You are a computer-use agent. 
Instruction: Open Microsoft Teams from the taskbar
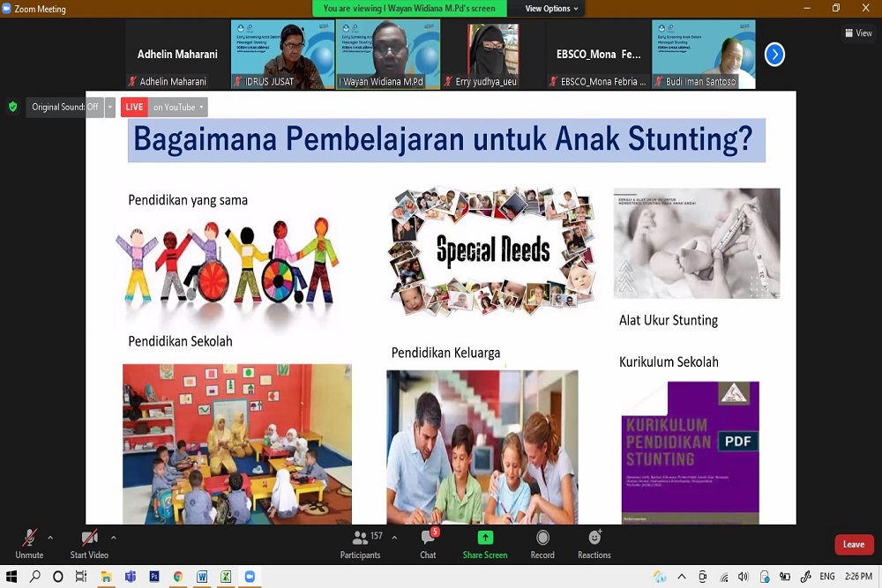(131, 577)
